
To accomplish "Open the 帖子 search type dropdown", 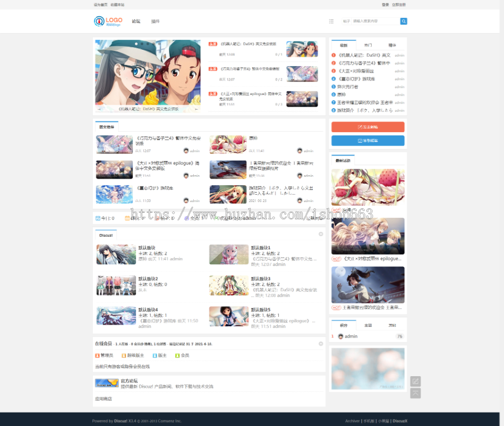I will (347, 21).
